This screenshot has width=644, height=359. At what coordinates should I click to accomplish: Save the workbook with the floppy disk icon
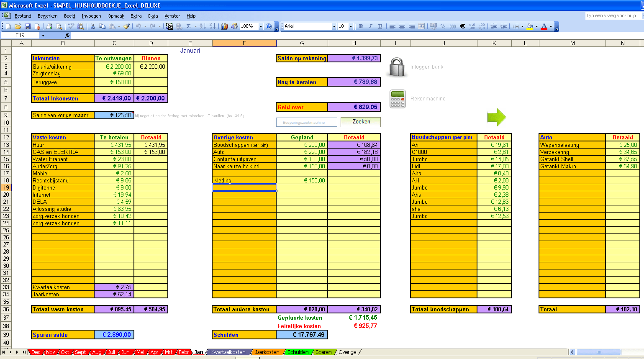(x=28, y=26)
